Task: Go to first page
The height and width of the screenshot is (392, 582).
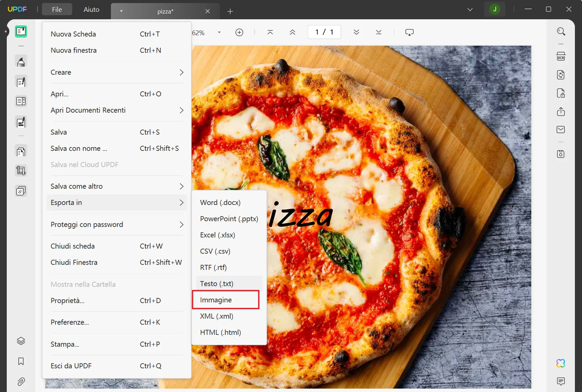Action: (270, 32)
